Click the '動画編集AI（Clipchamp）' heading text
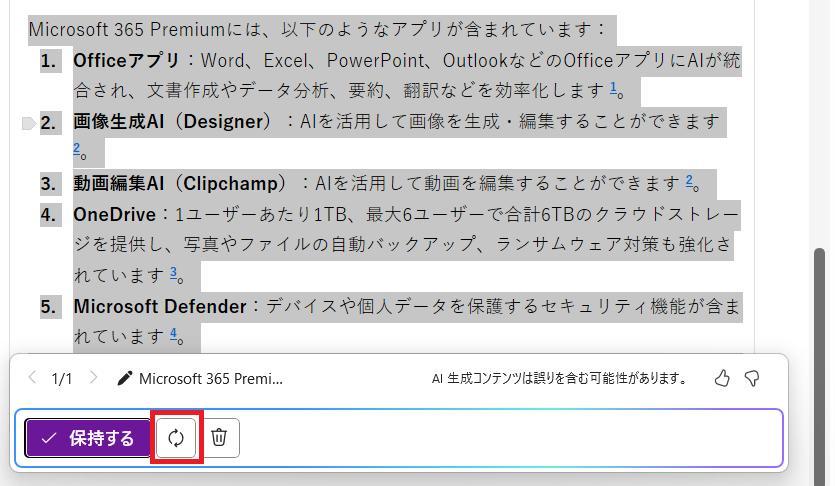 pyautogui.click(x=181, y=184)
